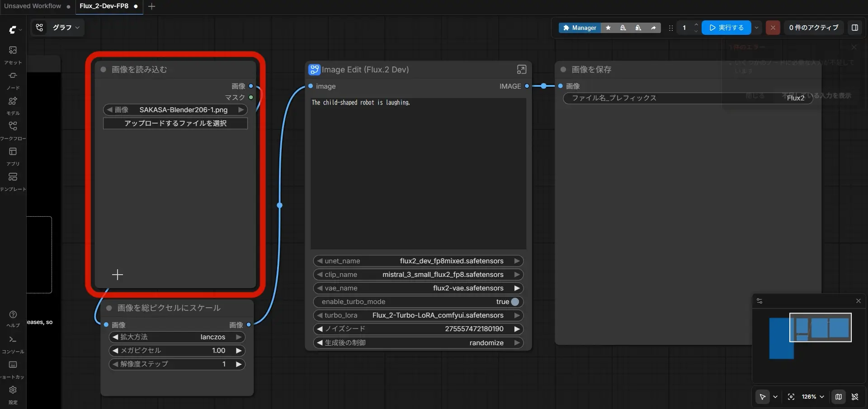Viewport: 868px width, 409px height.
Task: Open the Nodes library sidebar icon
Action: pos(13,76)
